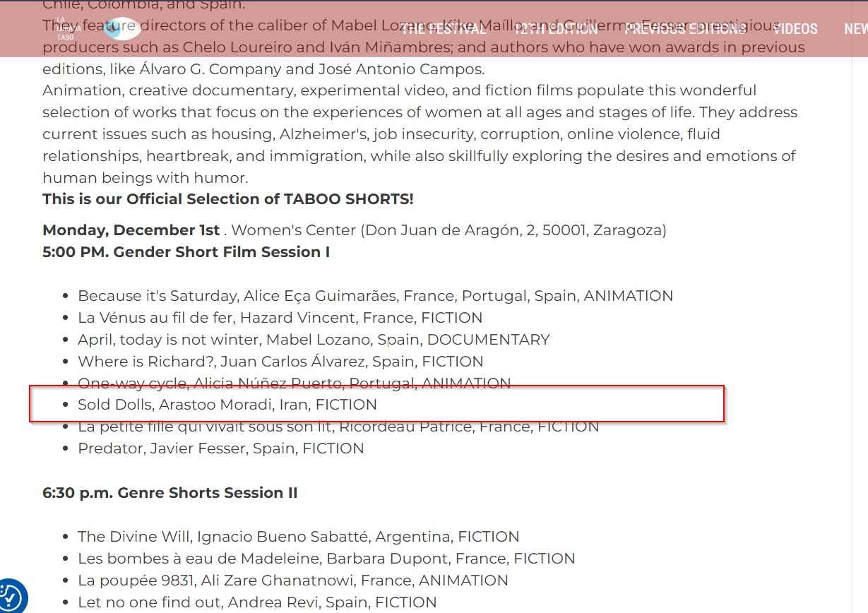Click the "Where is Richard?" film entry
Viewport: 868px width, 613px height.
click(x=280, y=362)
